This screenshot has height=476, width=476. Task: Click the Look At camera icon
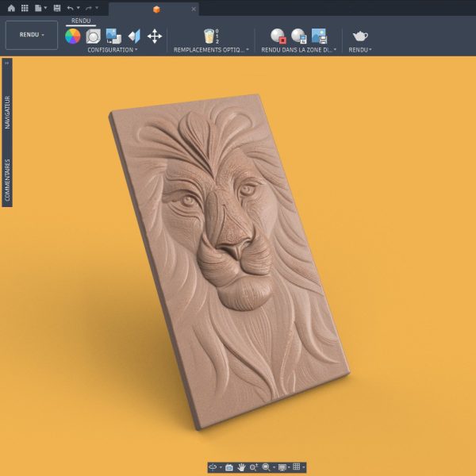point(229,467)
